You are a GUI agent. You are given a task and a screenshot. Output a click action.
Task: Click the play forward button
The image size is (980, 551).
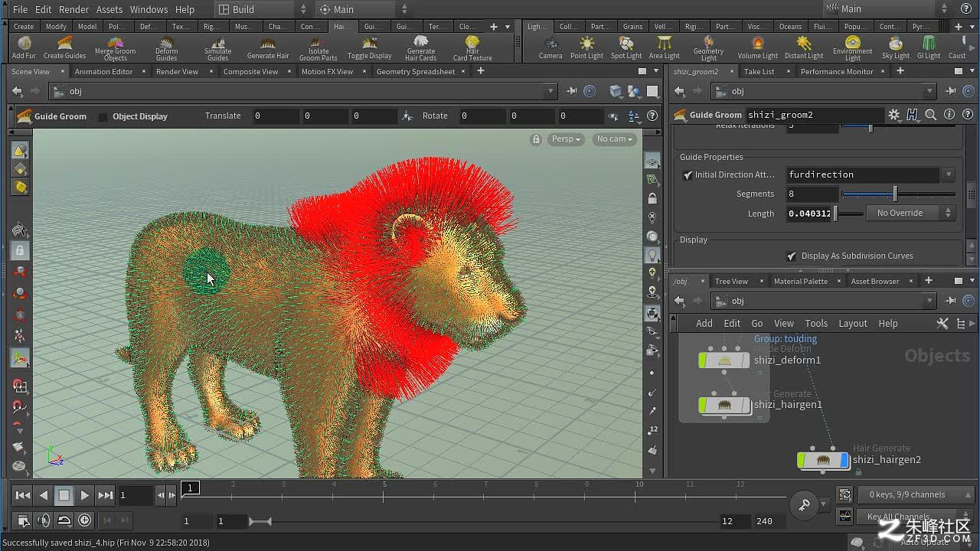point(85,495)
